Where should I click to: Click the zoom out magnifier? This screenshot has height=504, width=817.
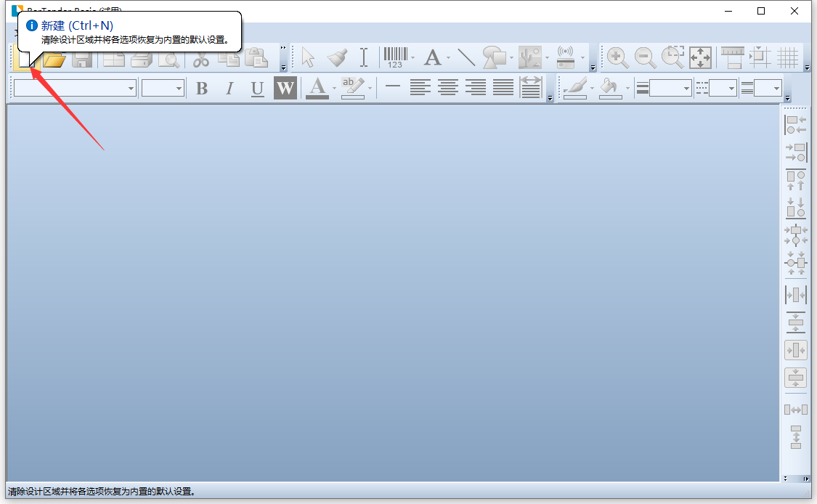(x=645, y=57)
